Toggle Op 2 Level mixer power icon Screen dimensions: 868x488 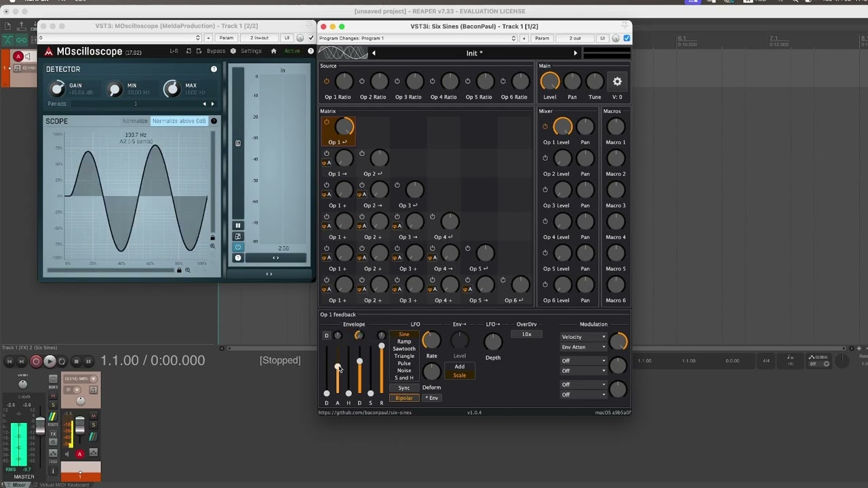545,158
